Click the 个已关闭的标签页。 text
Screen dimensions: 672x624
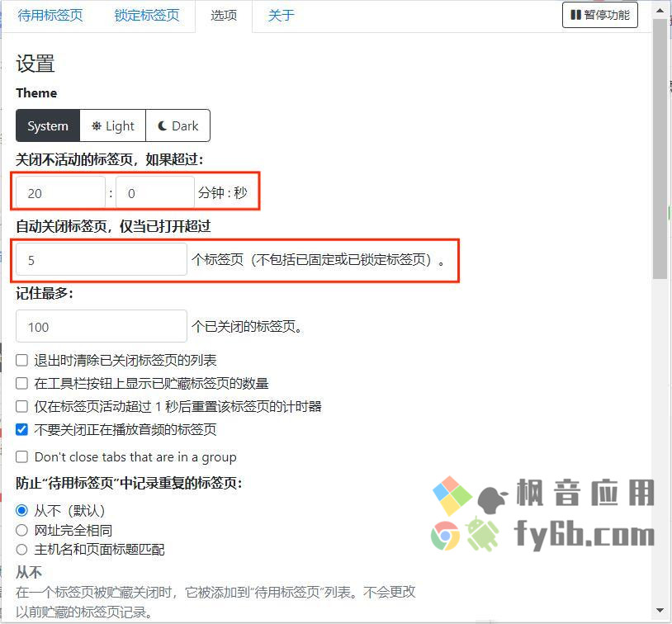pos(247,327)
